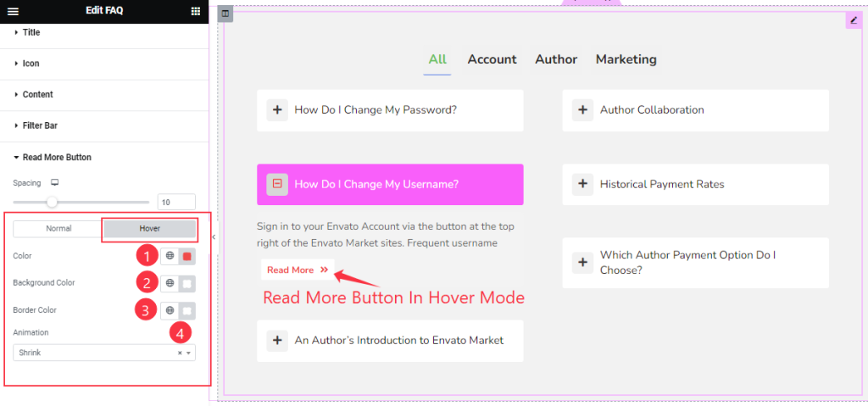Screen dimensions: 868x406
Task: Open the Elementor hamburger menu
Action: pyautogui.click(x=13, y=11)
